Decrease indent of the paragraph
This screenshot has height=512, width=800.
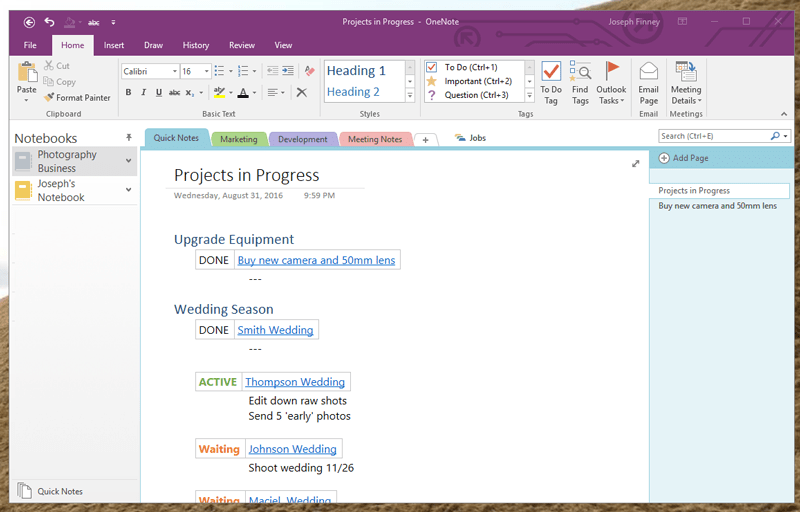tap(272, 71)
